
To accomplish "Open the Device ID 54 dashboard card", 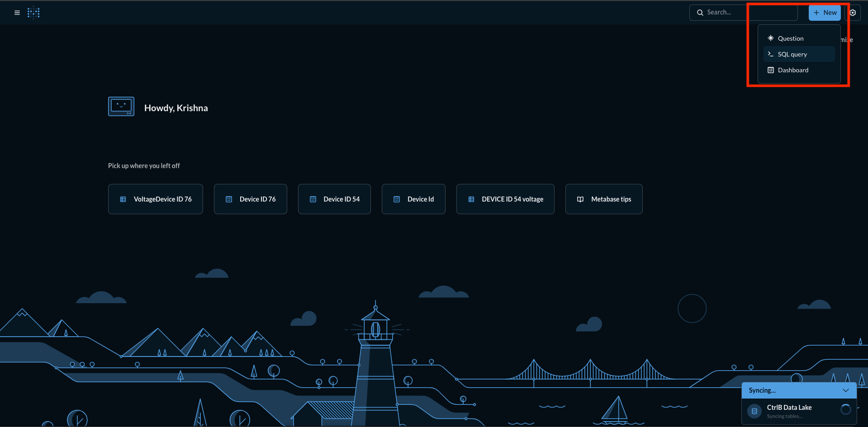I will pyautogui.click(x=334, y=199).
